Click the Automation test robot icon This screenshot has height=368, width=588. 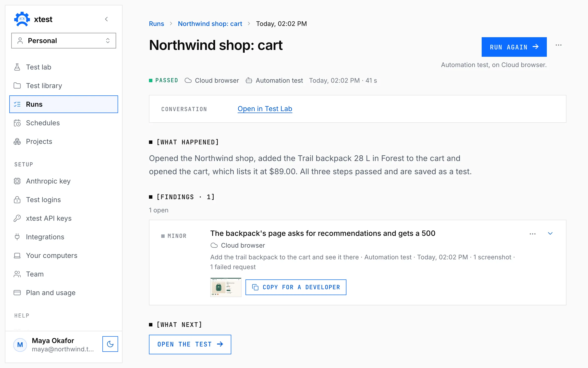point(249,80)
